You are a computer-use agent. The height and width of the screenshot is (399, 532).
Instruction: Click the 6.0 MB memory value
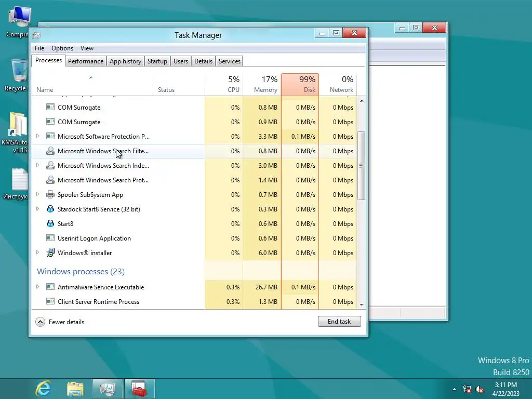coord(268,253)
